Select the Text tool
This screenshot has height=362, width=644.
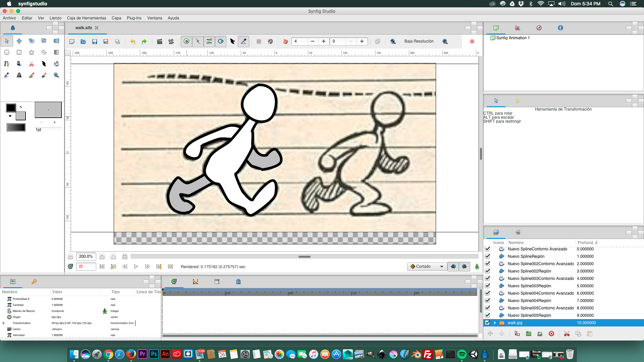tap(19, 75)
